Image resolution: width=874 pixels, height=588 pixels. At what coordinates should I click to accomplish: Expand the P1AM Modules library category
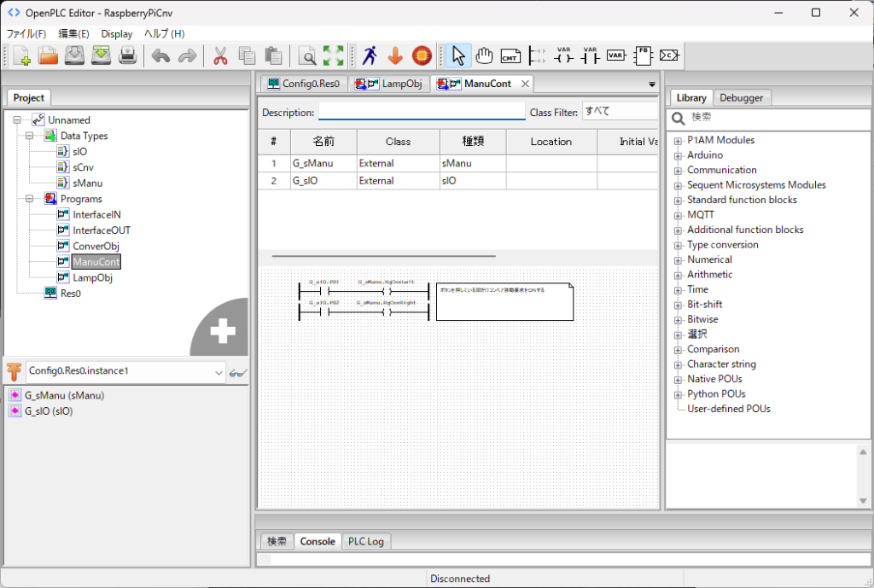pos(678,141)
